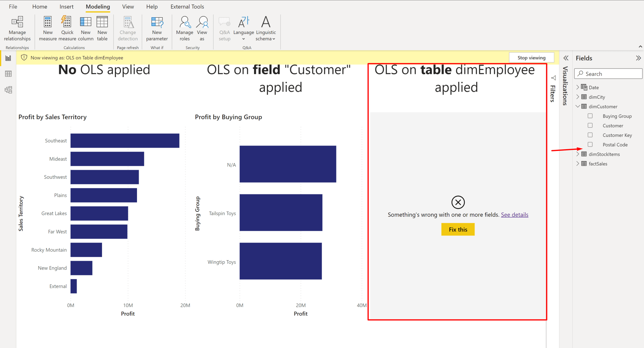Image resolution: width=644 pixels, height=348 pixels.
Task: Switch to Data view in left sidebar
Action: [x=8, y=73]
